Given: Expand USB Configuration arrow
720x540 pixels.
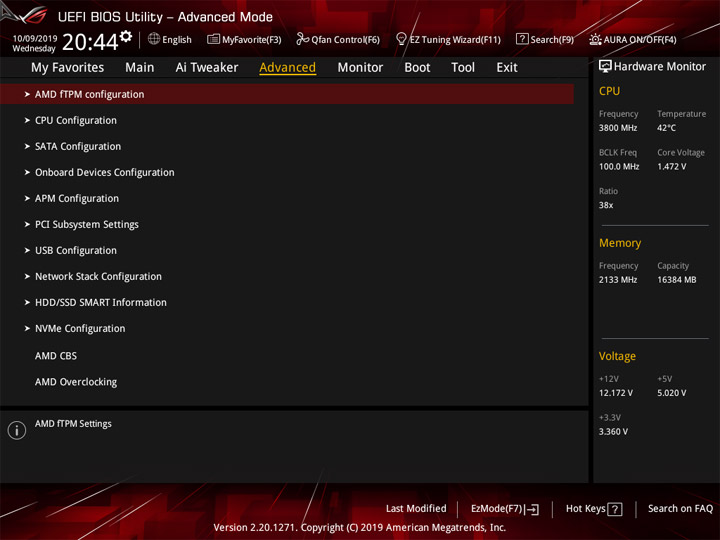Looking at the screenshot, I should [27, 250].
